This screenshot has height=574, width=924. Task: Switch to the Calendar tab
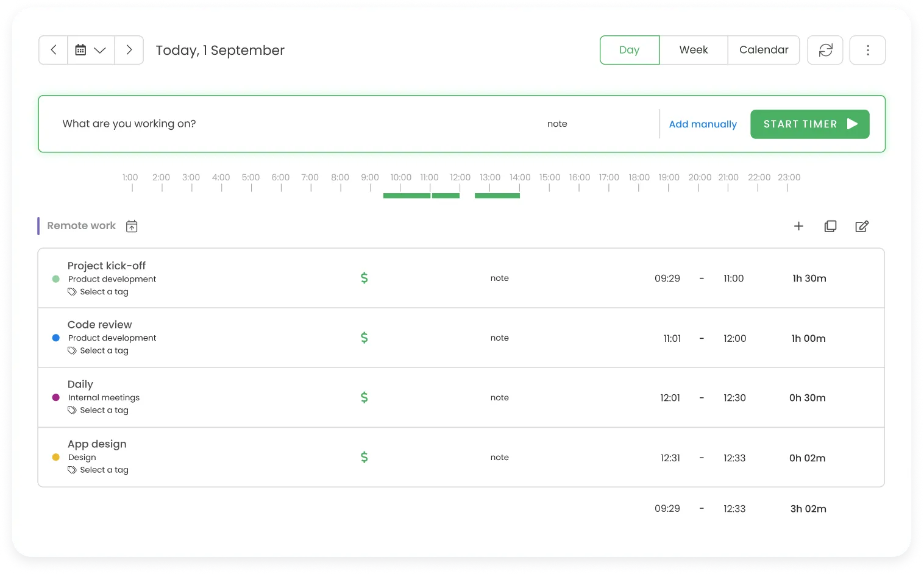(x=763, y=50)
